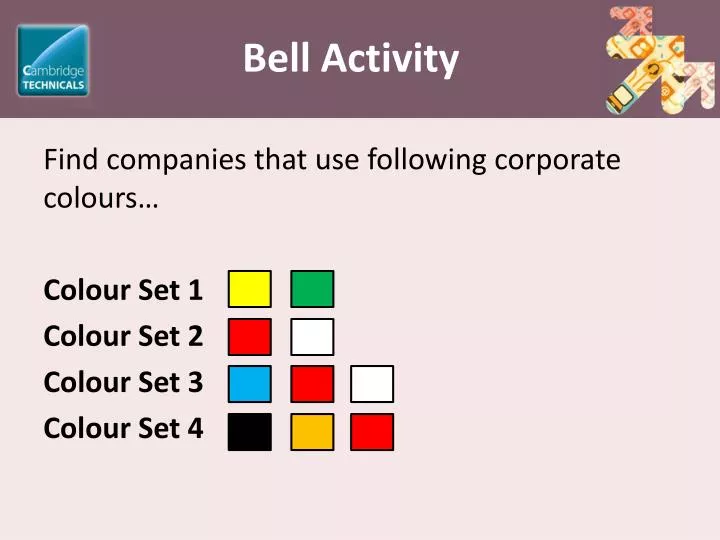Click the colourful arrows graphic in header

point(660,60)
